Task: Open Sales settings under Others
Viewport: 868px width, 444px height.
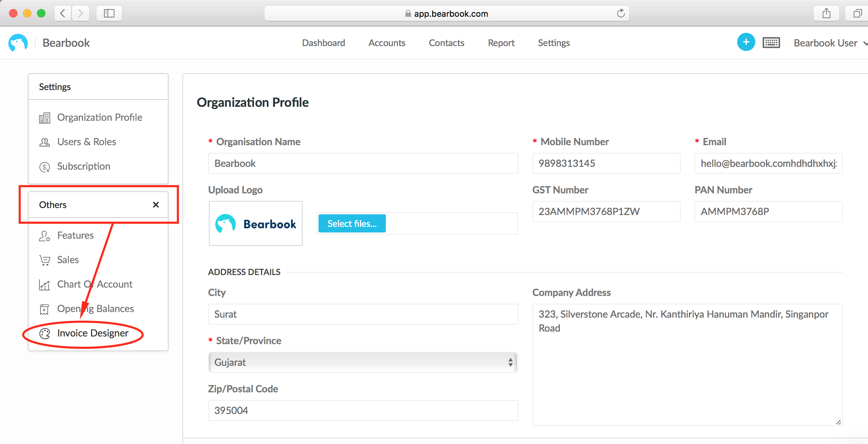Action: point(68,260)
